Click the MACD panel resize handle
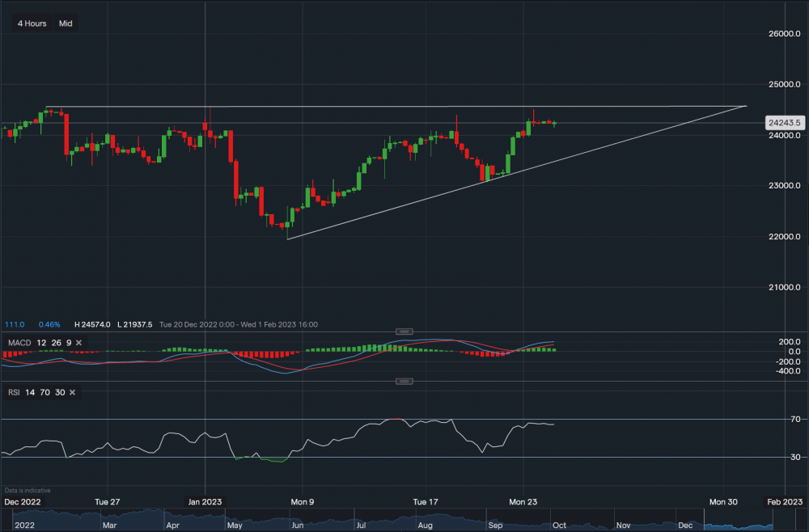The width and height of the screenshot is (809, 532). click(x=404, y=331)
